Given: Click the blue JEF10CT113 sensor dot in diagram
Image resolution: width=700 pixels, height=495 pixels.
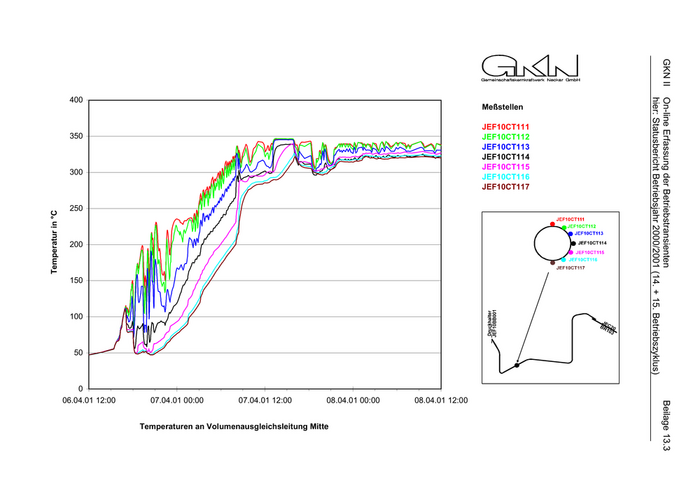Looking at the screenshot, I should [x=569, y=233].
